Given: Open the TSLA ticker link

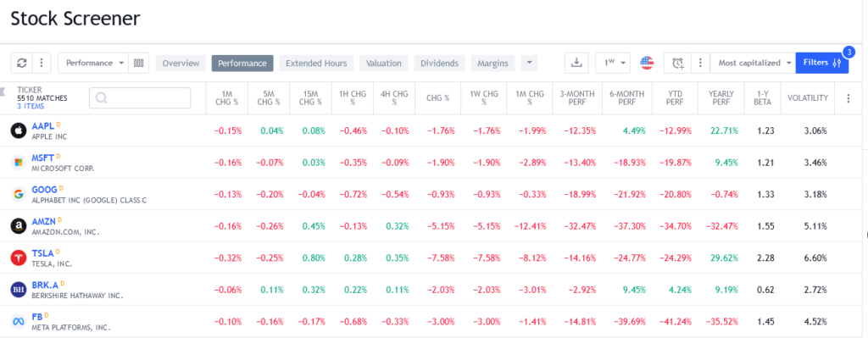Looking at the screenshot, I should tap(42, 253).
